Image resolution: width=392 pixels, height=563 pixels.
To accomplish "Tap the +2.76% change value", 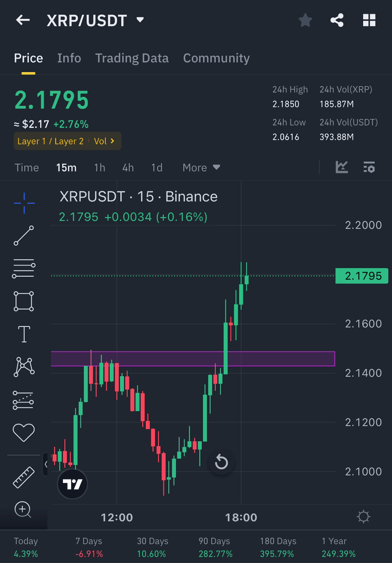I will coord(71,124).
